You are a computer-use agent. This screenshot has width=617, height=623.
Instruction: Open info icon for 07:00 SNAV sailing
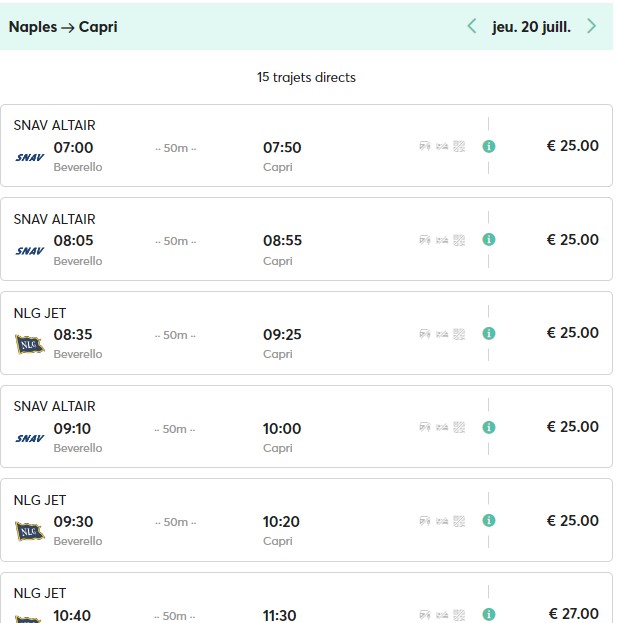coord(489,146)
